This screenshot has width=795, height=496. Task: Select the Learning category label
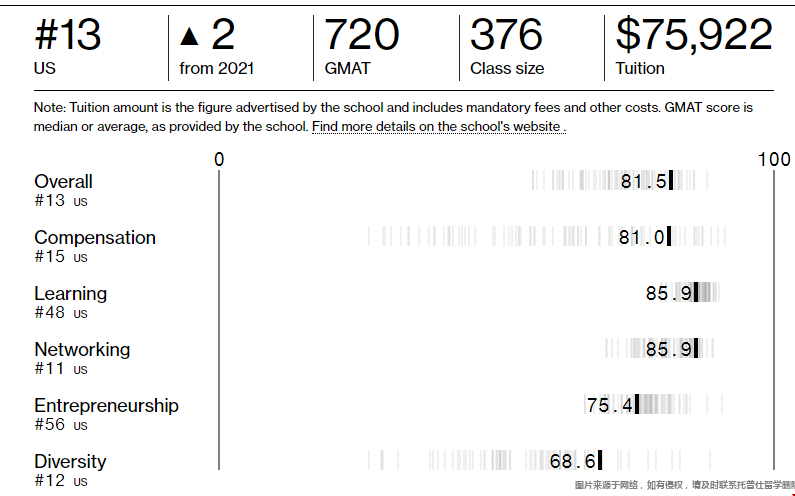click(x=70, y=293)
